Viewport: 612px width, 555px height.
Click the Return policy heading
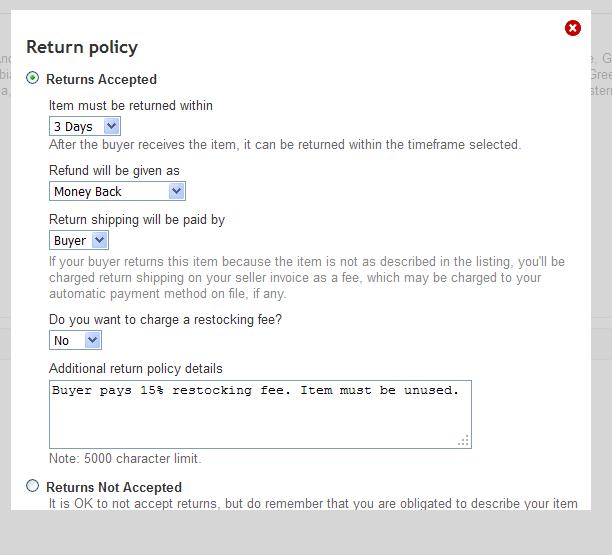point(82,47)
